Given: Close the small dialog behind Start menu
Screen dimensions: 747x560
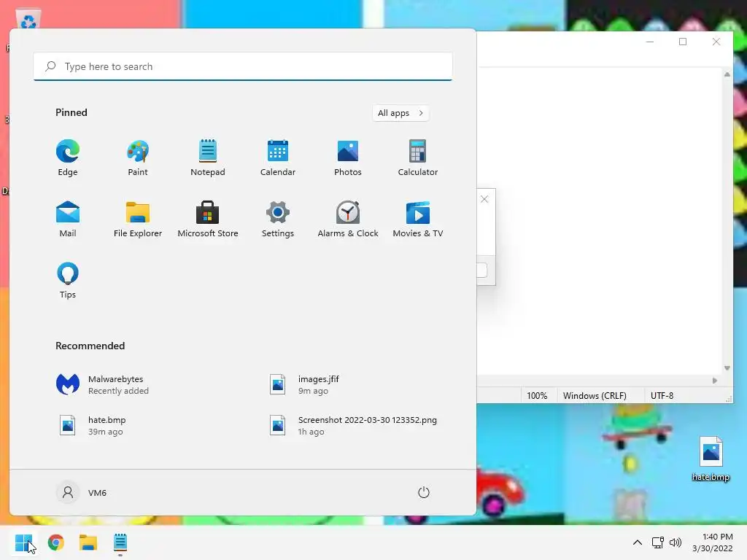Looking at the screenshot, I should tap(484, 199).
